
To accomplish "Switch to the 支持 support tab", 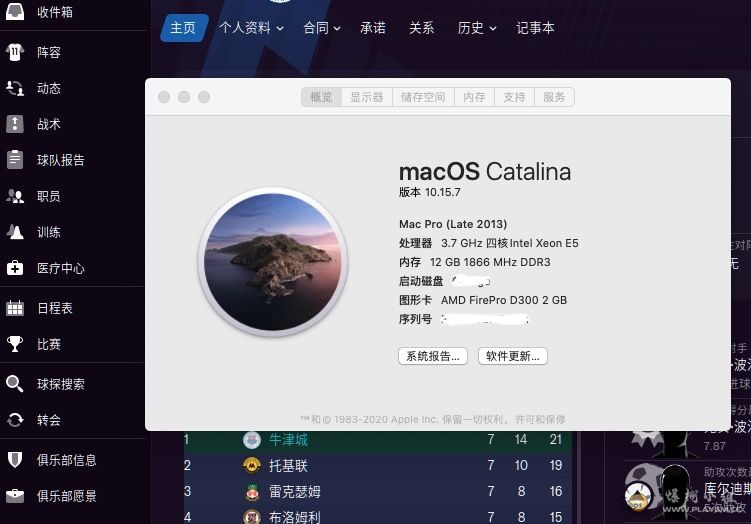I will click(514, 97).
